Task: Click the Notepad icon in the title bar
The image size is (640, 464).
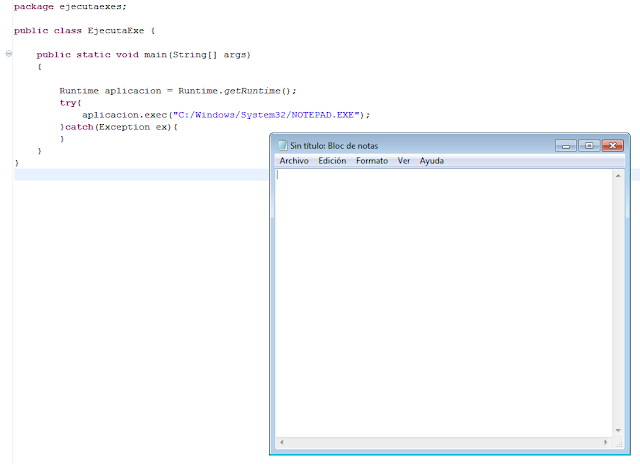Action: (x=282, y=145)
